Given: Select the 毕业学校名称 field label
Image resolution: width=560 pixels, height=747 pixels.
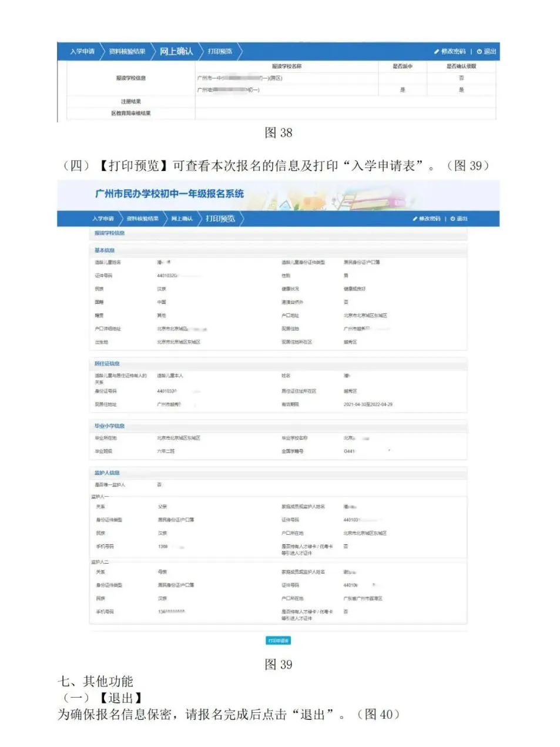Looking at the screenshot, I should click(294, 438).
